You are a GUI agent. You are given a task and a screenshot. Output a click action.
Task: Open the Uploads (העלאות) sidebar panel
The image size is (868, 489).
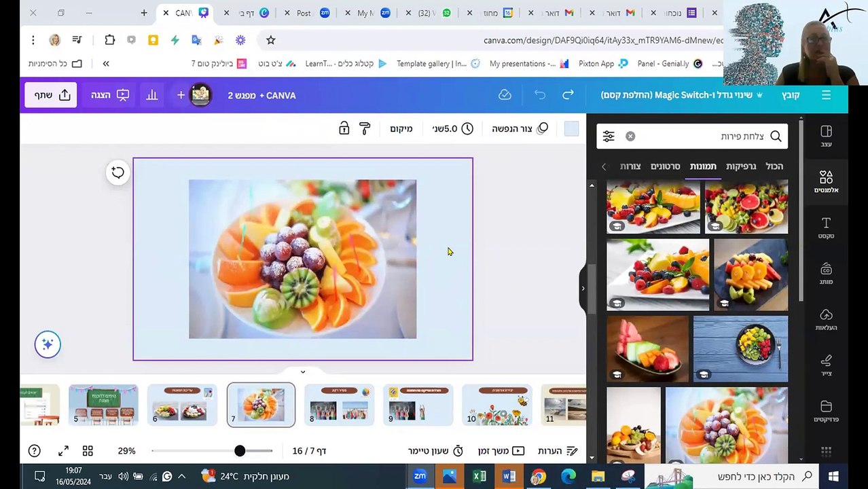[826, 320]
